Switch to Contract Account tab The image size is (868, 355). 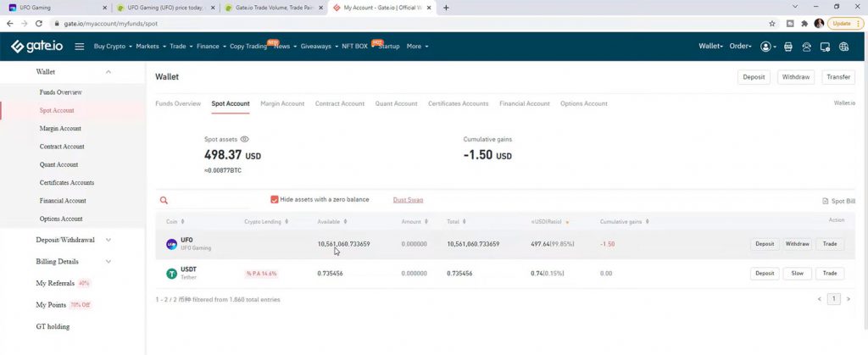(x=340, y=103)
